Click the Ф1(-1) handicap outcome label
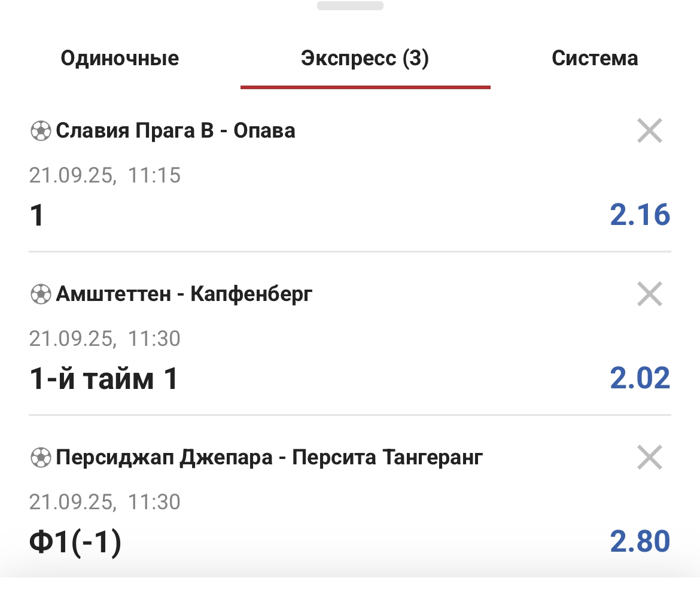The image size is (700, 593). click(x=75, y=542)
